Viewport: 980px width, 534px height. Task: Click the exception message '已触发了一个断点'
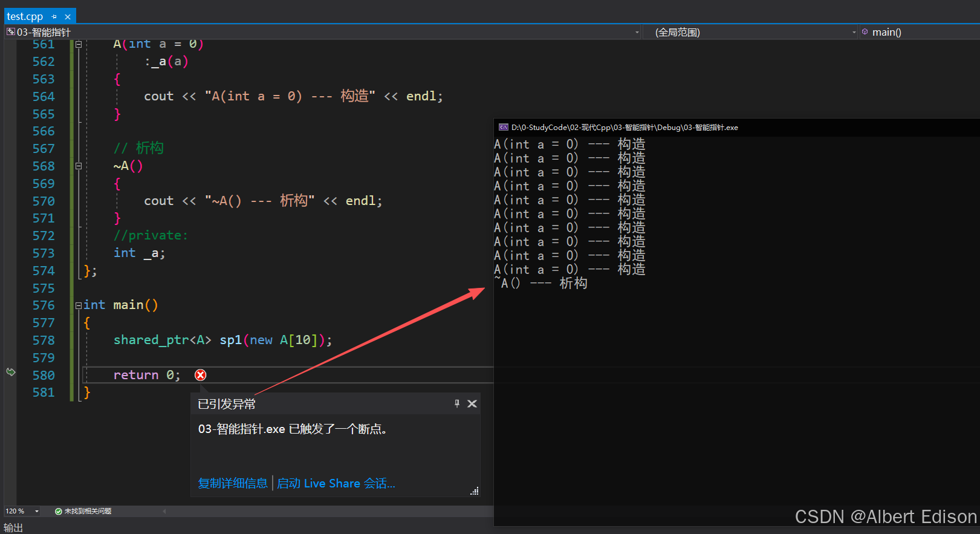338,429
